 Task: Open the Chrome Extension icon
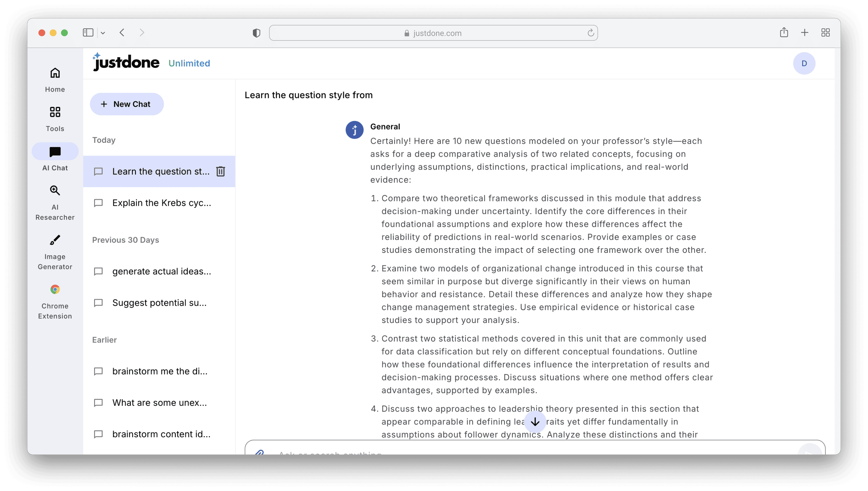point(55,289)
